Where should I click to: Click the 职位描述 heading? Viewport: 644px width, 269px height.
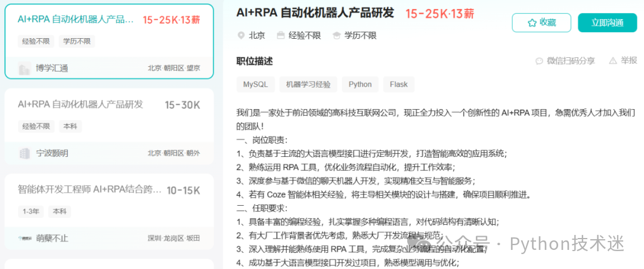[255, 61]
